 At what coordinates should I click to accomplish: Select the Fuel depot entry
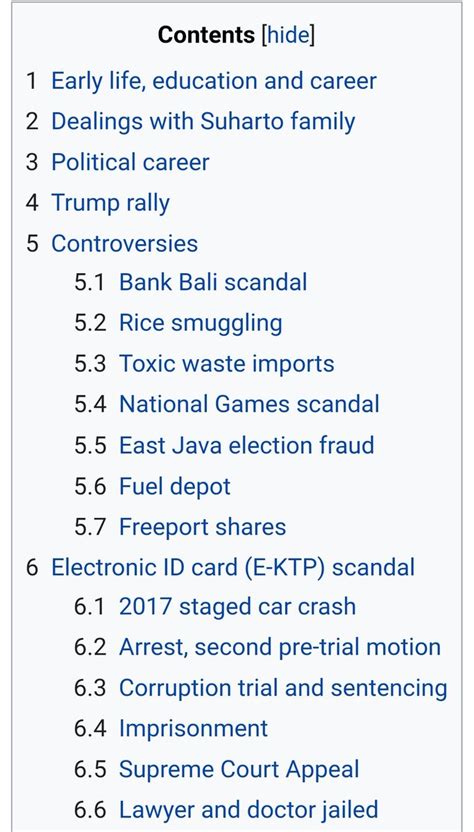pos(175,486)
